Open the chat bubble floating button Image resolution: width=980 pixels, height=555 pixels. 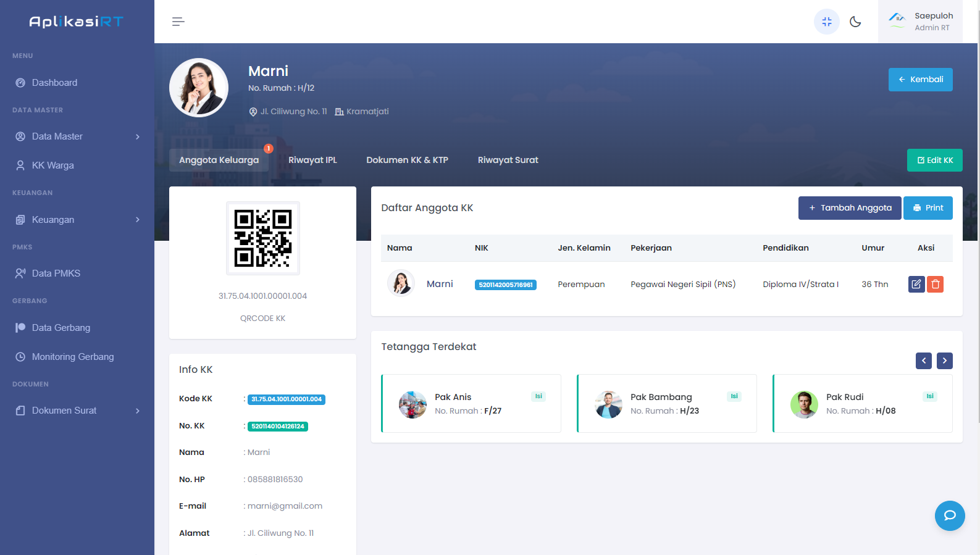pos(949,515)
